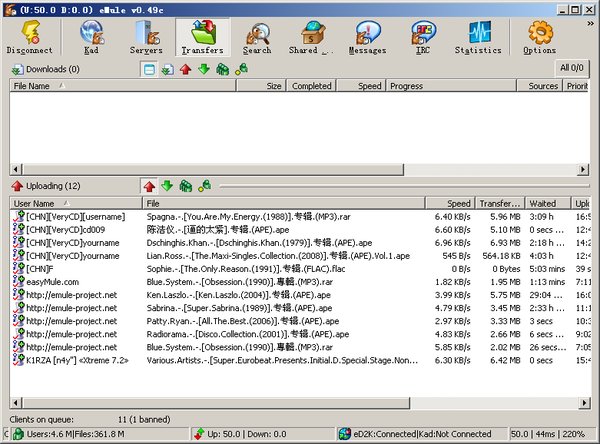Image resolution: width=600 pixels, height=444 pixels.
Task: Sort downloads by Sources column
Action: [540, 86]
